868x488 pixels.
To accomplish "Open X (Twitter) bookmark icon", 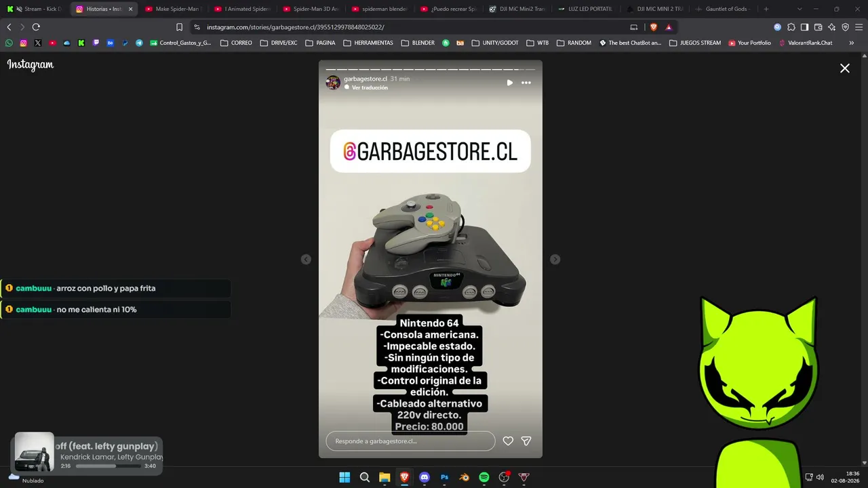I will [38, 43].
